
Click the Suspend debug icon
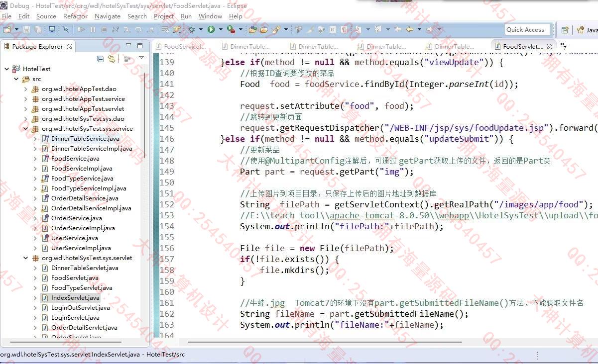pos(93,30)
